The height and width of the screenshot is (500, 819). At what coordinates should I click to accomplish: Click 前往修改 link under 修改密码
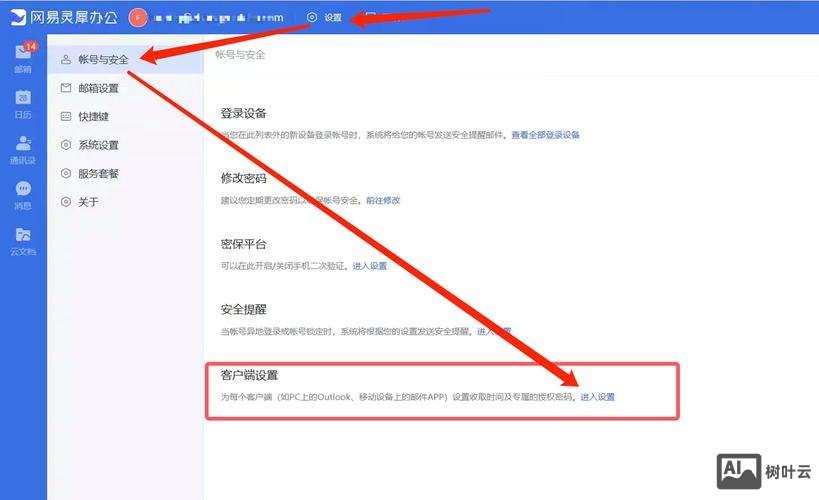point(383,200)
